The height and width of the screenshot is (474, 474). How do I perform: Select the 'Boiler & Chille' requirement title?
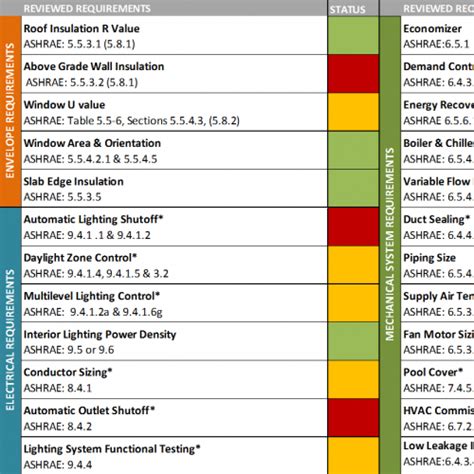(438, 143)
